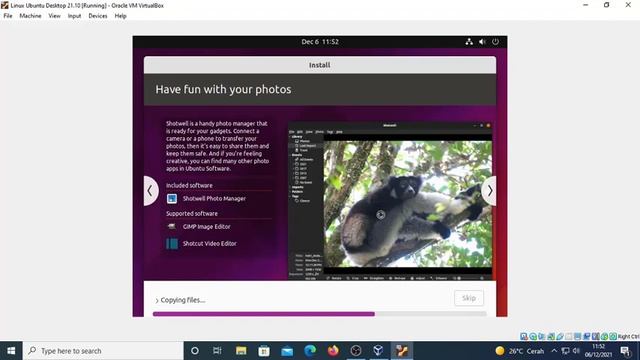Click the Type here to search box
The width and height of the screenshot is (640, 360).
(x=103, y=351)
